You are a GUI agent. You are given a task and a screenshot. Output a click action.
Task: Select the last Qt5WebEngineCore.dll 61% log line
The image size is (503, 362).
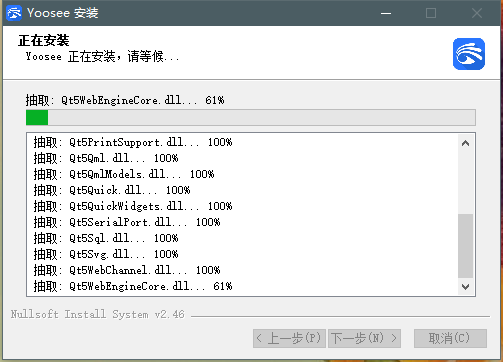tap(133, 286)
